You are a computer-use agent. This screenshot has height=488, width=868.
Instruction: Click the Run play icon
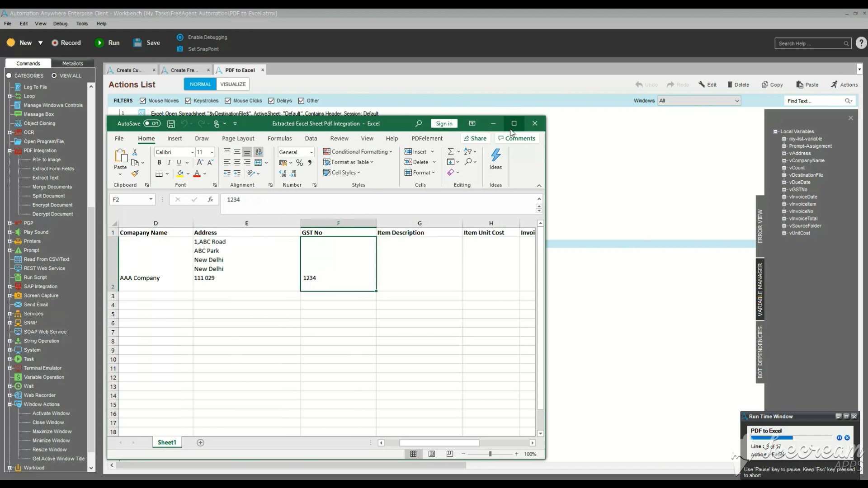tap(99, 42)
